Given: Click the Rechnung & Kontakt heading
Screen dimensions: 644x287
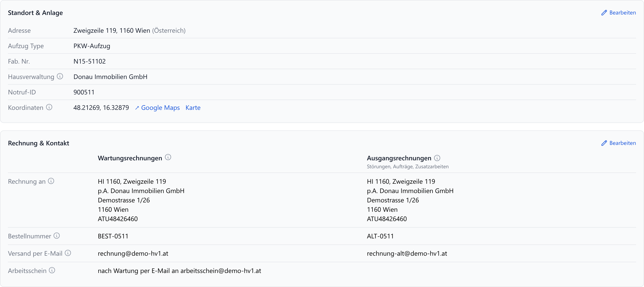Looking at the screenshot, I should coord(39,143).
